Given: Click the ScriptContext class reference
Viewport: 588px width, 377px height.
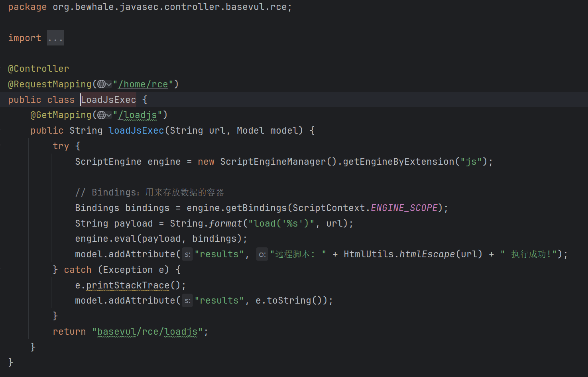Looking at the screenshot, I should coord(329,208).
